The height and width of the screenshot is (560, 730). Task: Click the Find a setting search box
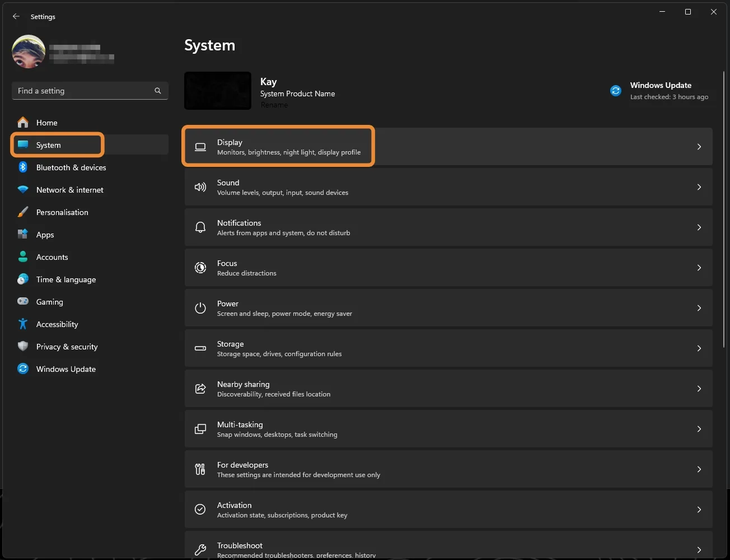(x=90, y=91)
